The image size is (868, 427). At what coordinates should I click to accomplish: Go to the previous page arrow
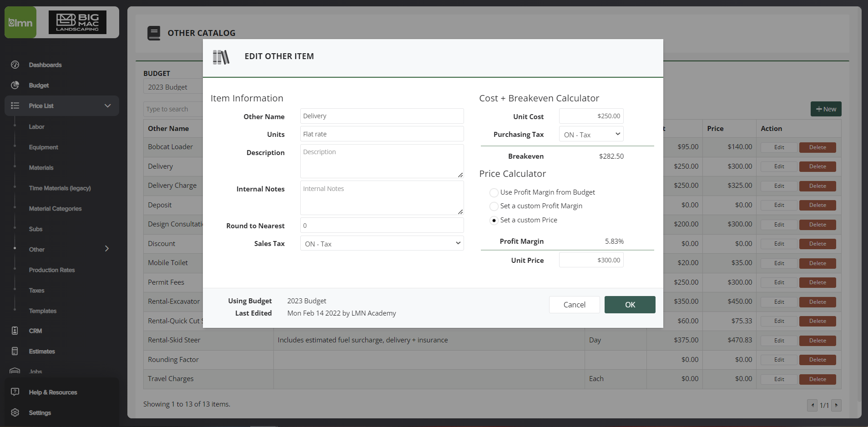812,405
